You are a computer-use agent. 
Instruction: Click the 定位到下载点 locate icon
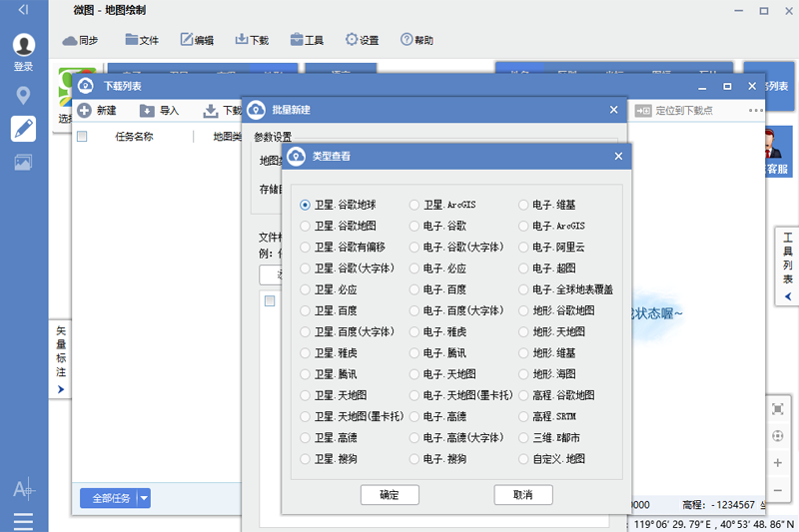click(643, 111)
